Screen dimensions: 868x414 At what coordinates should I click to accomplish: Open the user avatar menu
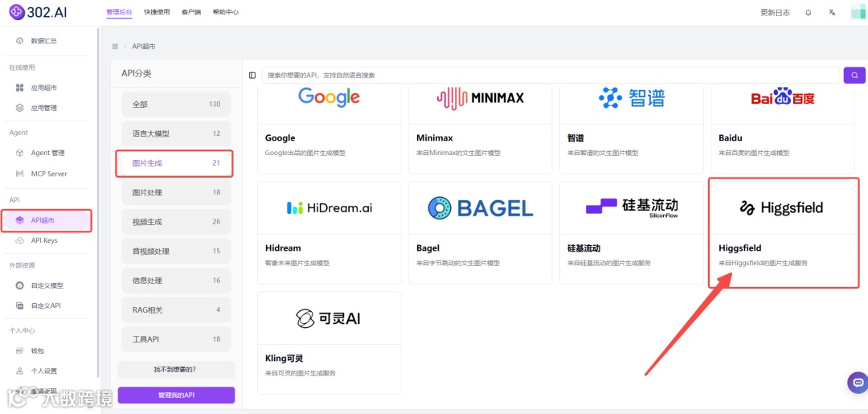click(857, 12)
